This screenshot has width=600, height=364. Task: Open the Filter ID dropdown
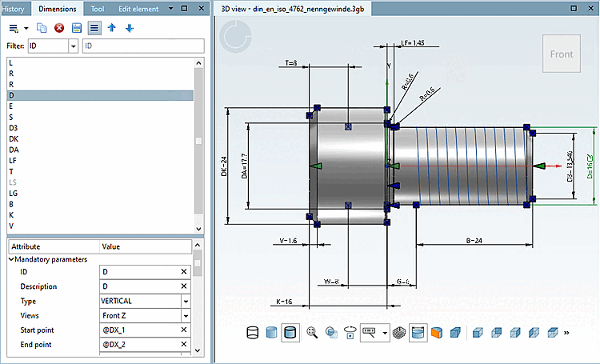[74, 46]
